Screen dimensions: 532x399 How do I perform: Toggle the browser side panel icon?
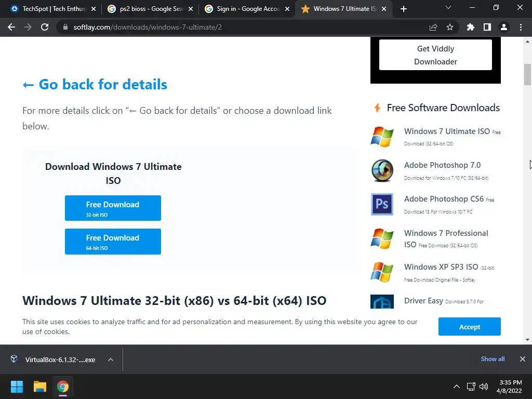coord(487,27)
